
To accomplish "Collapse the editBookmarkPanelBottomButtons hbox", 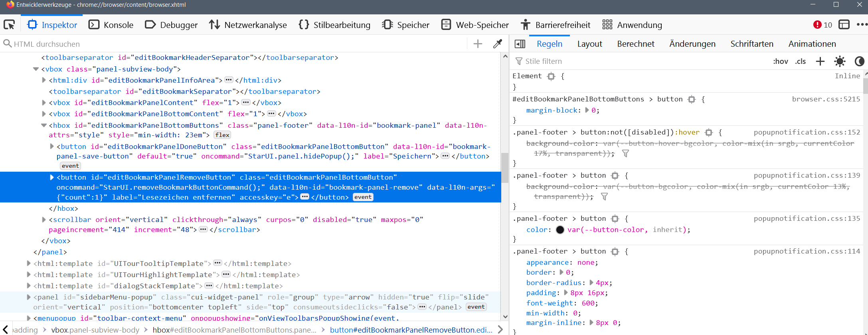I will coord(44,125).
